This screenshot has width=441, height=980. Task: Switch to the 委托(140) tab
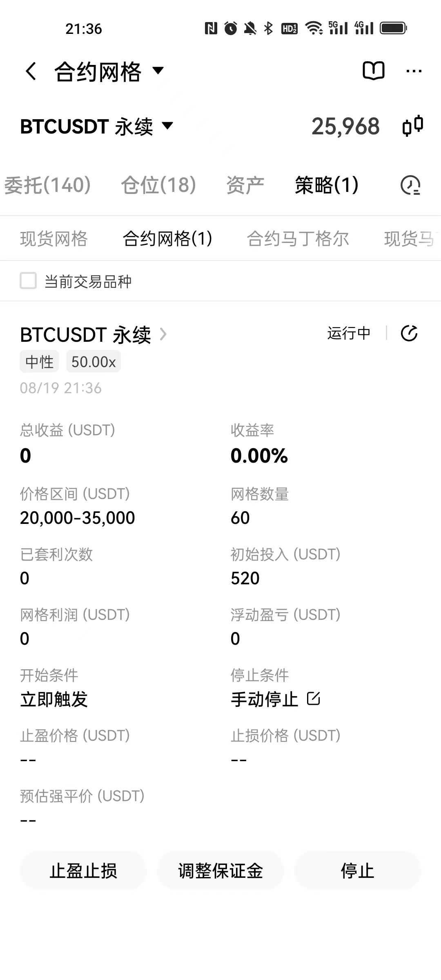coord(47,185)
